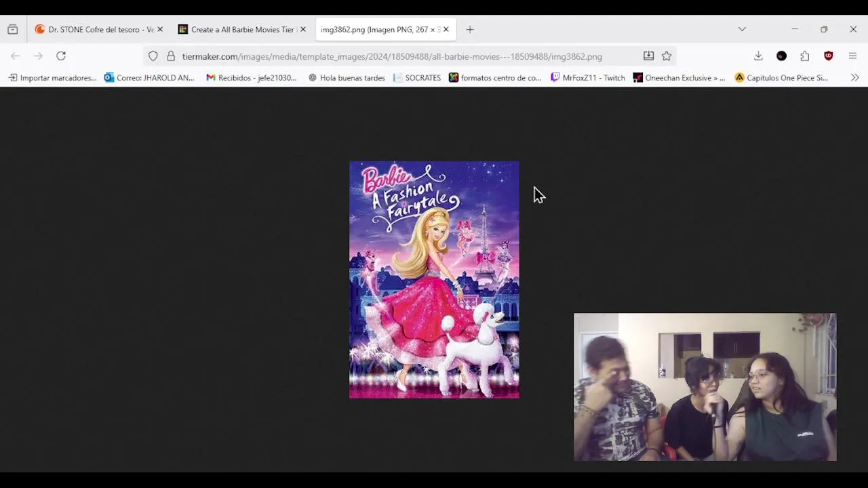Open Hola buenas tardes bookmark

pyautogui.click(x=347, y=78)
